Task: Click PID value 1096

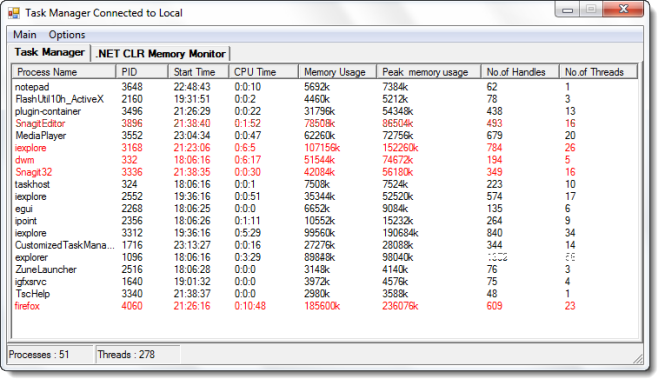Action: [132, 258]
